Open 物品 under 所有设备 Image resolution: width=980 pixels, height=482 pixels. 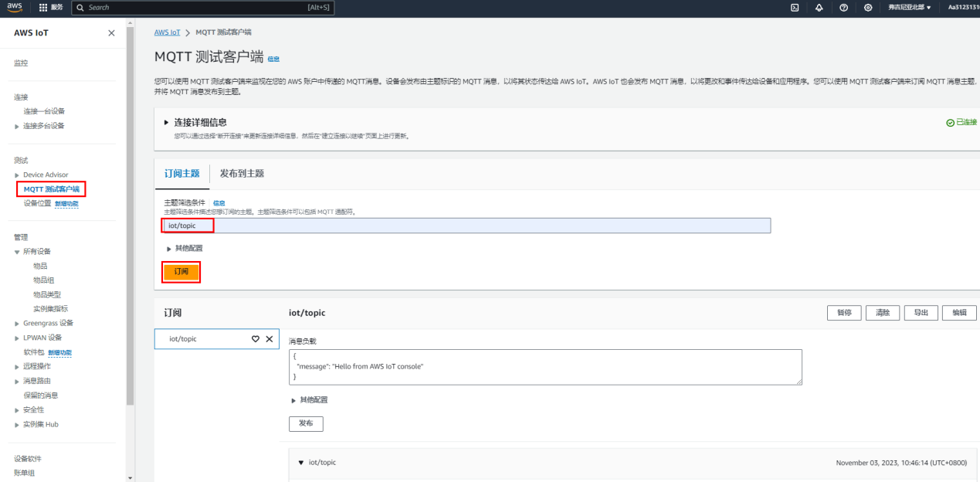coord(40,266)
